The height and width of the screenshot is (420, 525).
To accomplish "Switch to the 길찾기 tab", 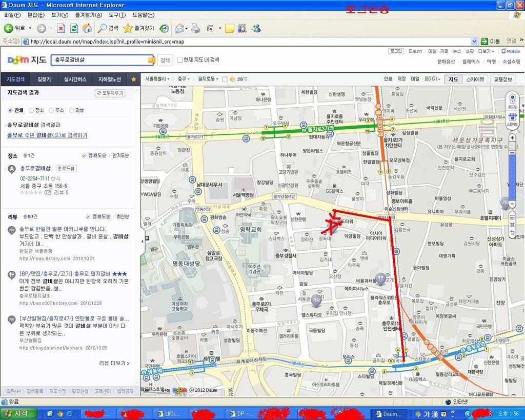I will 44,79.
